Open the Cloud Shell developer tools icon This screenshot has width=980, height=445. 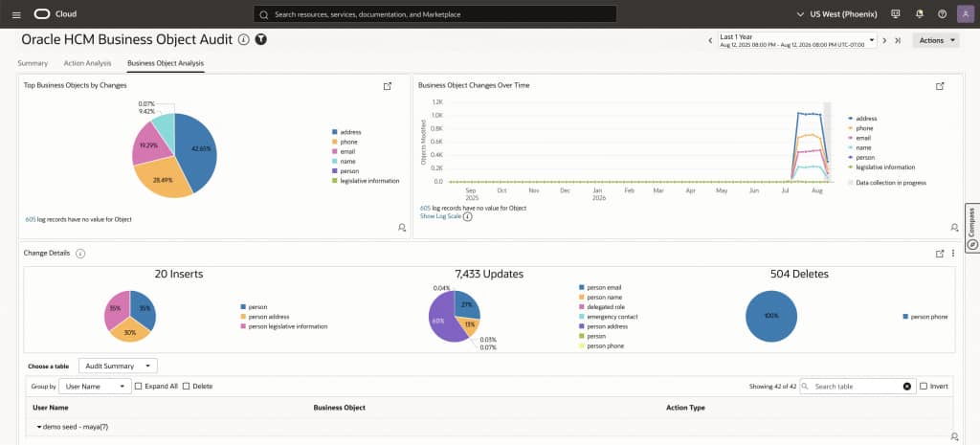[x=896, y=13]
